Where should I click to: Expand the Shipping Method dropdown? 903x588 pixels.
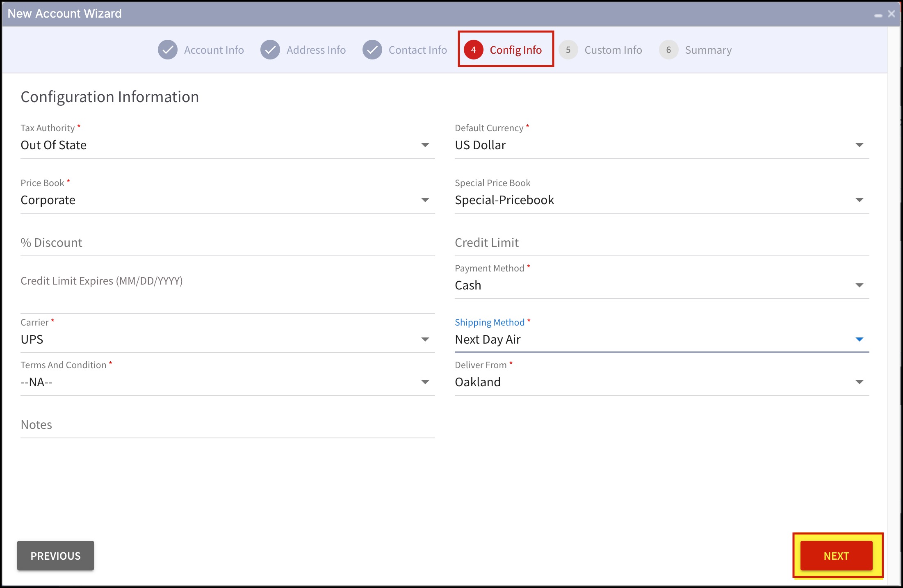[860, 340]
